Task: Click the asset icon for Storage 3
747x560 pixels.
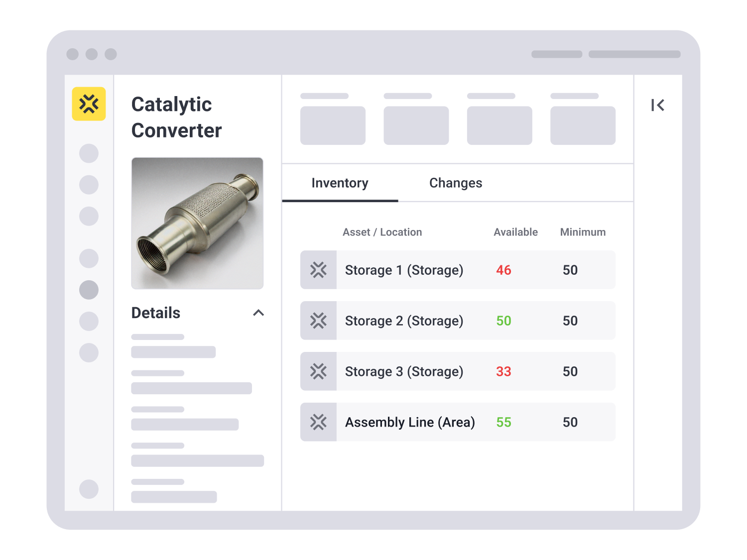Action: click(x=318, y=371)
